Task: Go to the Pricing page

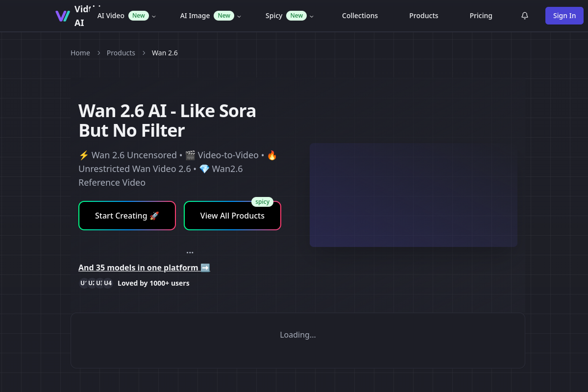Action: click(x=481, y=16)
